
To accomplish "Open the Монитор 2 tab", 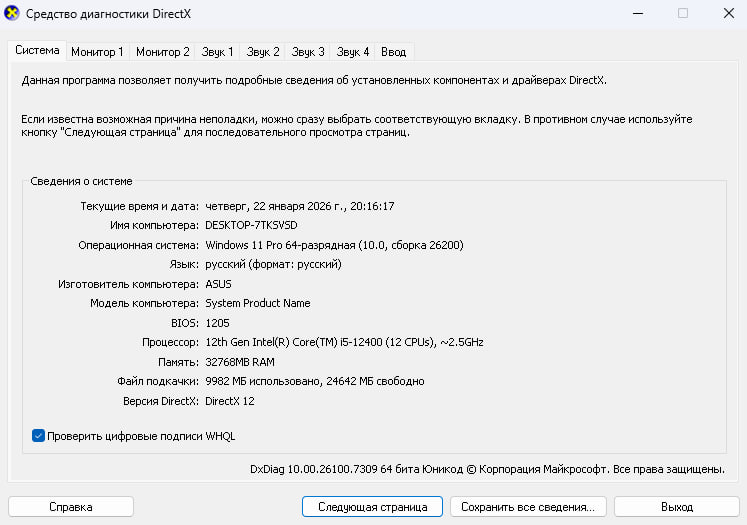I will point(162,52).
